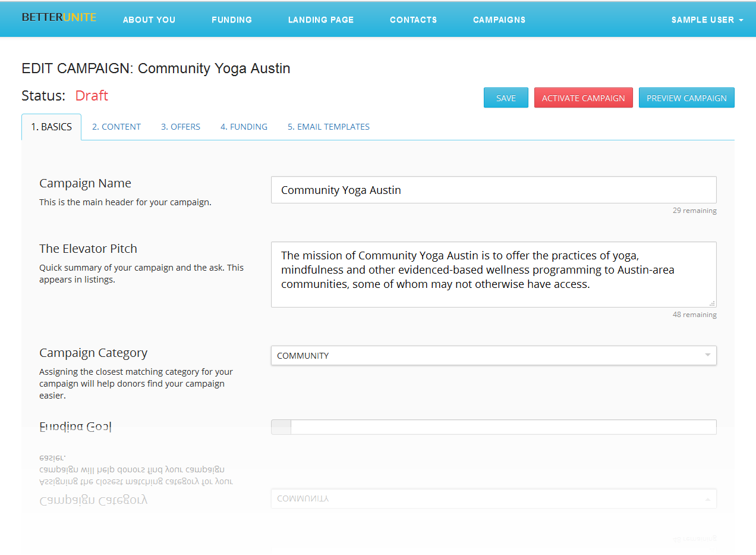Click the Funding Goal input field

pyautogui.click(x=503, y=427)
